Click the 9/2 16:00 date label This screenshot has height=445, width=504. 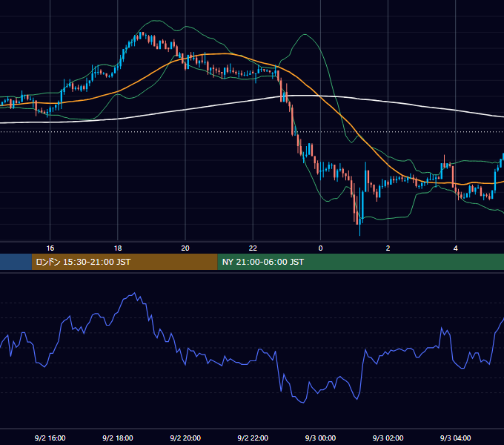(50, 438)
